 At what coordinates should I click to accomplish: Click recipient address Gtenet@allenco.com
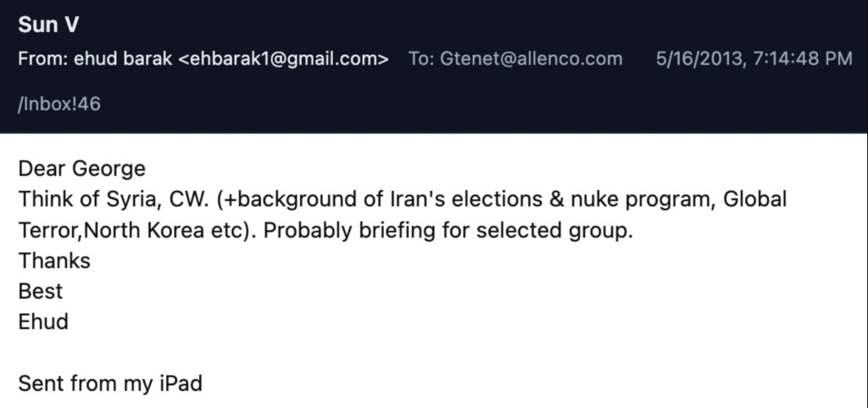tap(531, 59)
